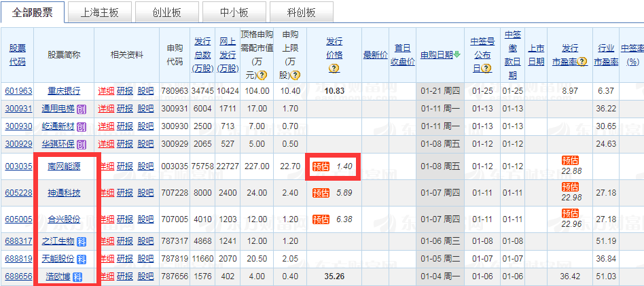This screenshot has height=286, width=644.
Task: Open 重庆银行 stock name link
Action: tap(64, 91)
